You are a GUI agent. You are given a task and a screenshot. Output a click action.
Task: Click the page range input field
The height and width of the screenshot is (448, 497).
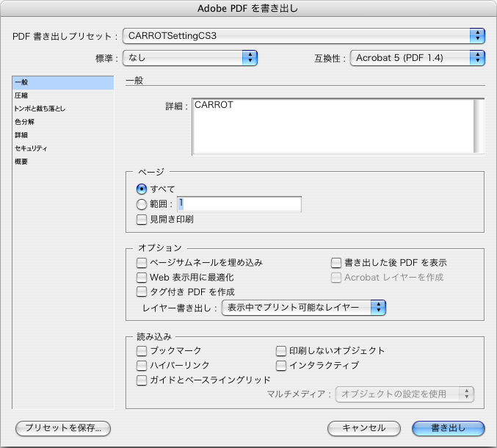[239, 204]
